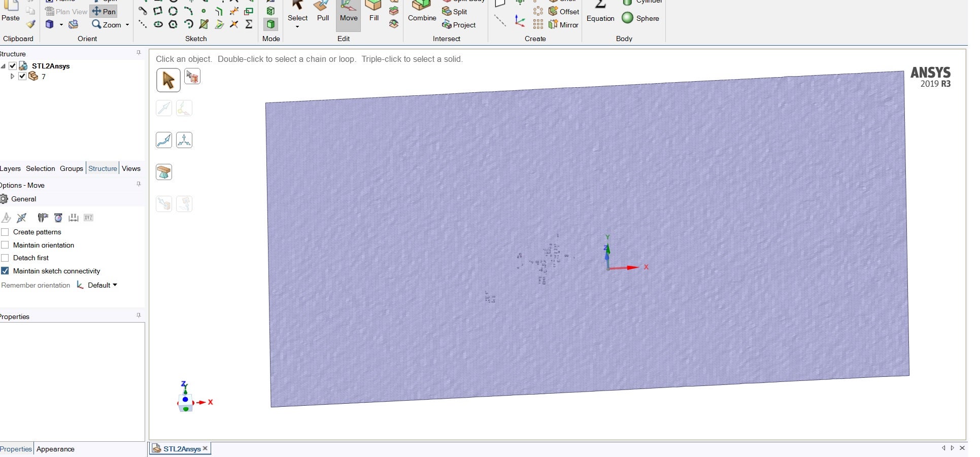This screenshot has width=980, height=457.
Task: Click the linear pattern grid icon
Action: [538, 24]
